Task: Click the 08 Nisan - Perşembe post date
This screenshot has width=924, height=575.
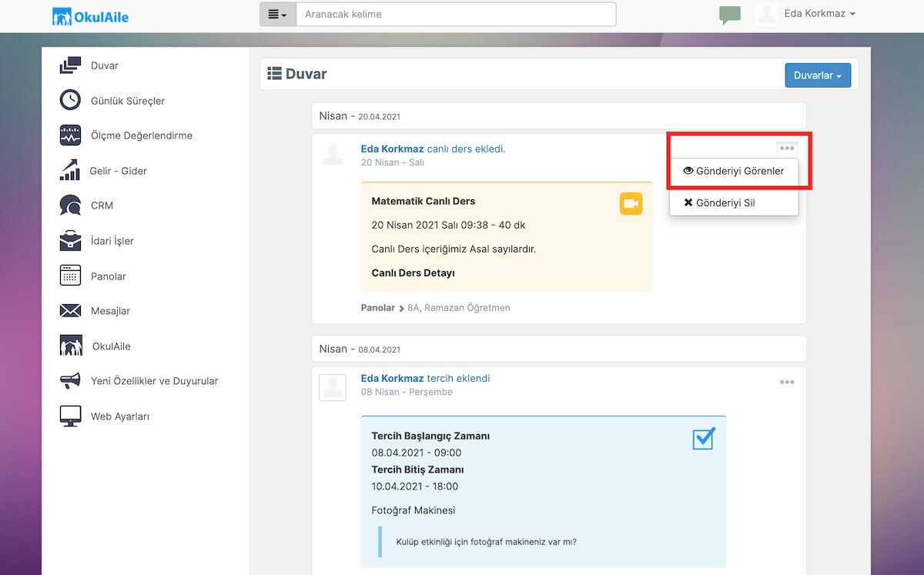Action: point(407,392)
